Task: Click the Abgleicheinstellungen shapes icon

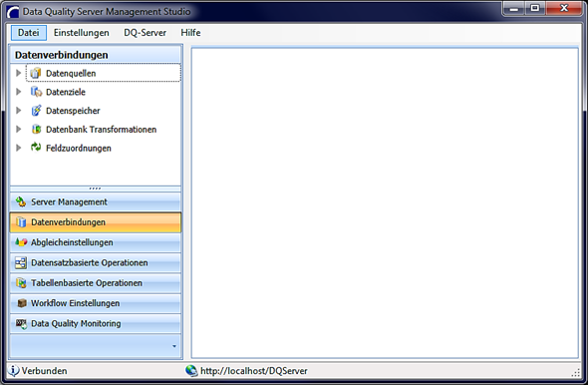Action: click(21, 242)
